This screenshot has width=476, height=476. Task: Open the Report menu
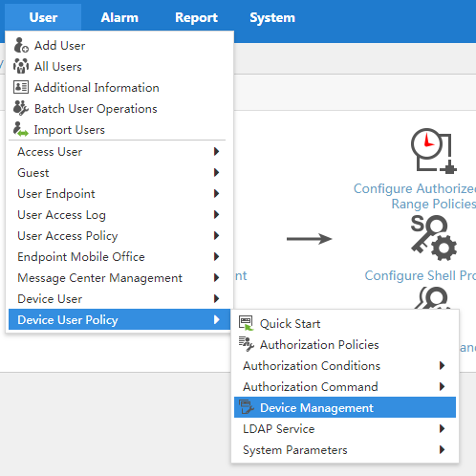pos(196,17)
